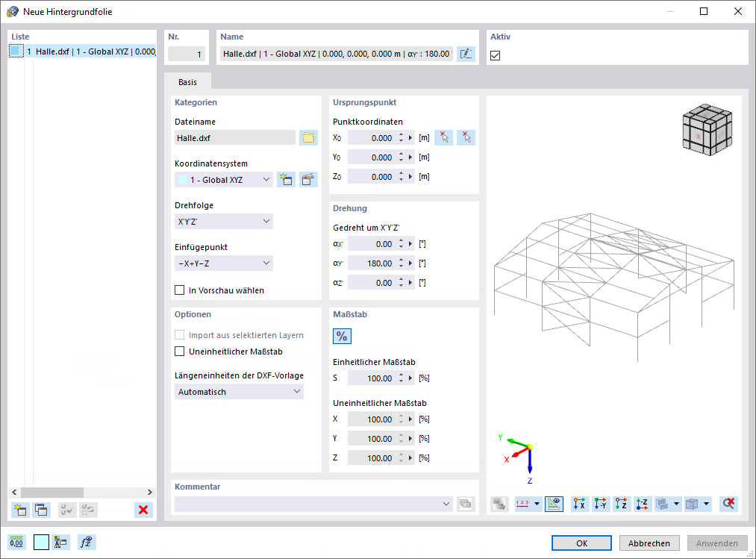Open the edit coordinate system icon
The height and width of the screenshot is (559, 756).
(x=308, y=180)
